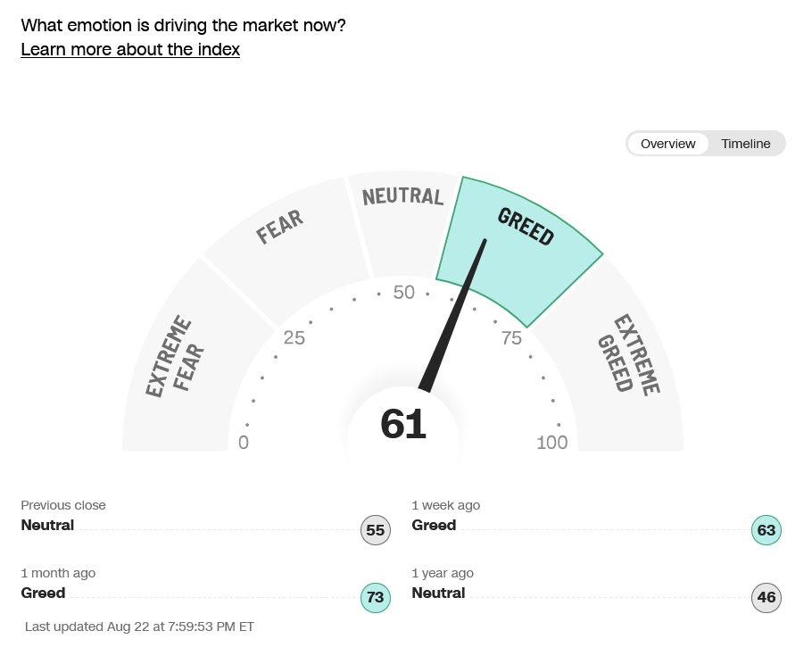Click the Neutral gauge segment
The image size is (812, 664).
coord(402,223)
